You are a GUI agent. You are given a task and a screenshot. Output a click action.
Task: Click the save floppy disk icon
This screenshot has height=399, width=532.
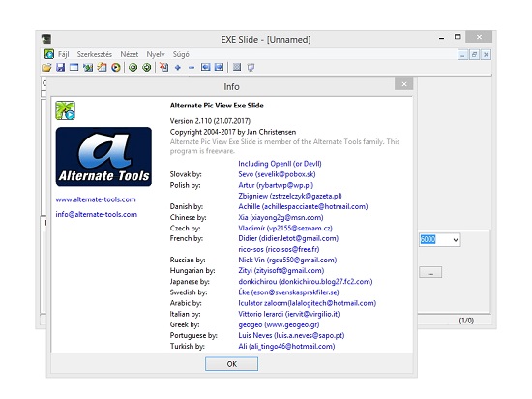(60, 67)
